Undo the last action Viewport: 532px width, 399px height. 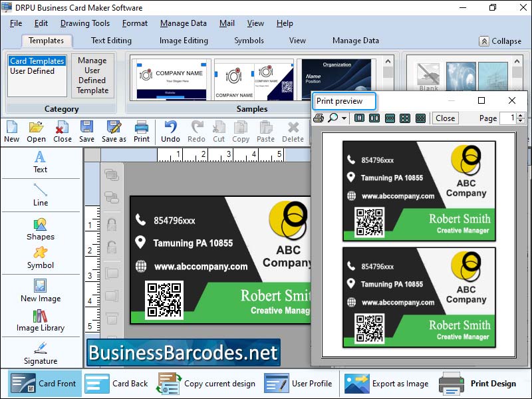(x=170, y=130)
